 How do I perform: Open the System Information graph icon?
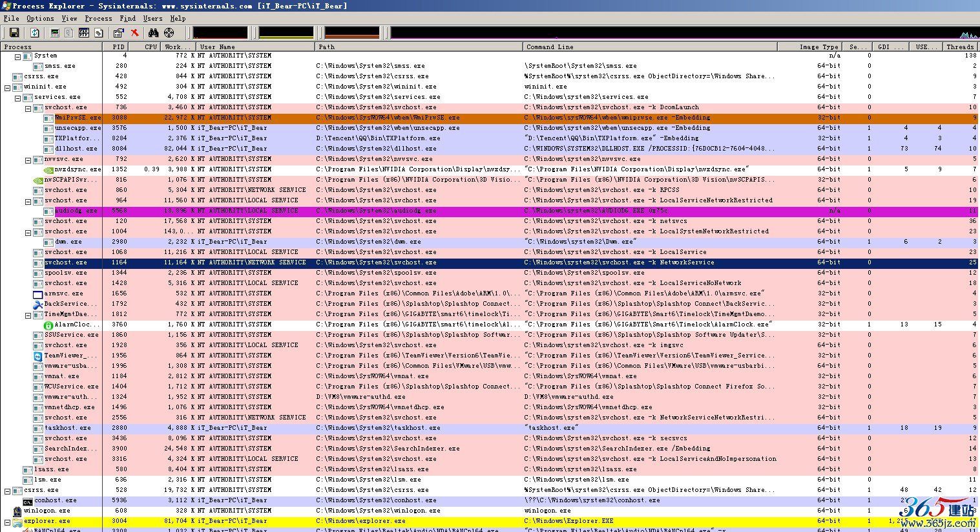tap(55, 32)
